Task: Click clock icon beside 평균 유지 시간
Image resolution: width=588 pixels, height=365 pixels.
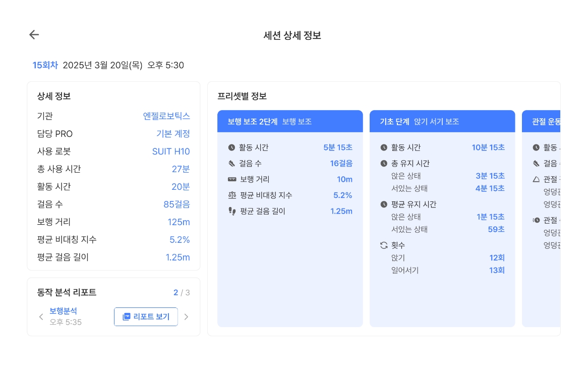Action: (384, 204)
